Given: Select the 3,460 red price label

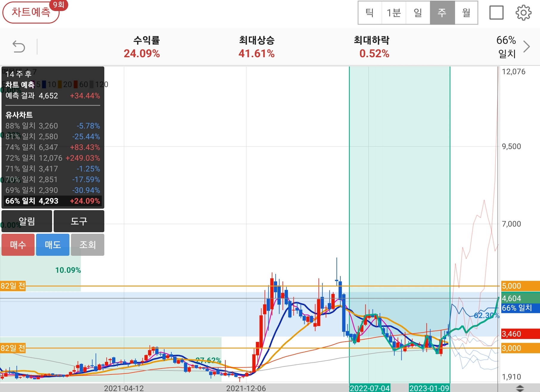Looking at the screenshot, I should pos(520,334).
